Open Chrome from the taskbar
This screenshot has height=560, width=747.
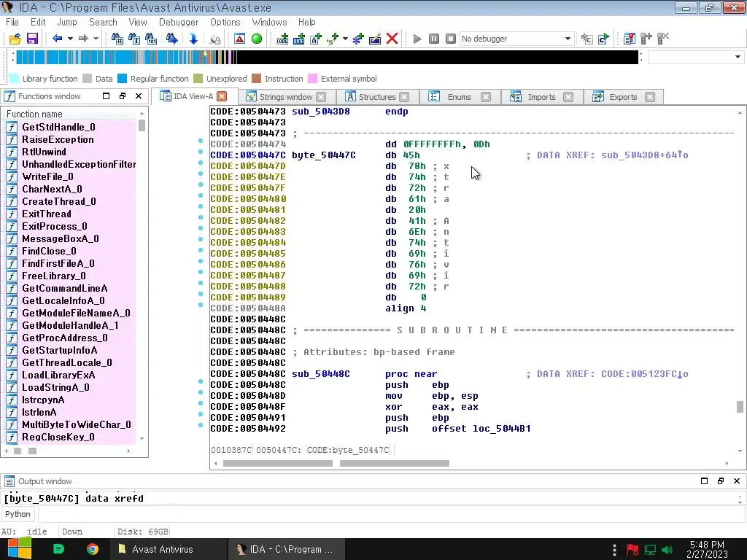[93, 549]
